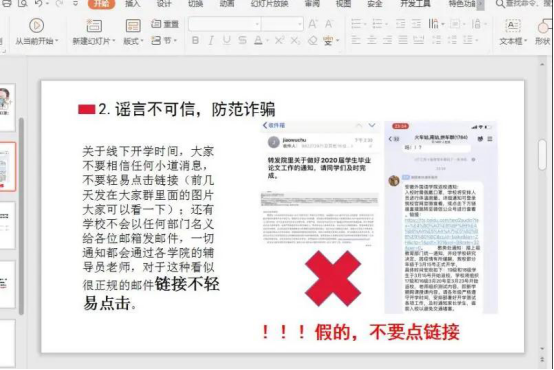The height and width of the screenshot is (370, 554).
Task: Switch to 幻灯片放映 tab
Action: pos(269,4)
